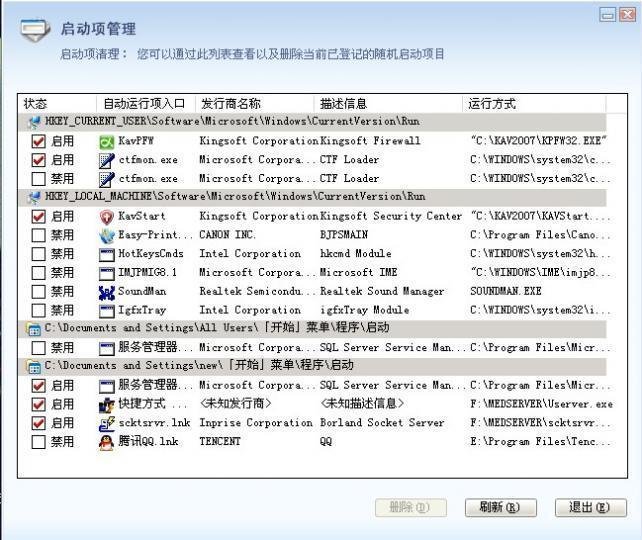The width and height of the screenshot is (642, 540).
Task: Click the Inprise Corporation publisher cell
Action: (256, 423)
